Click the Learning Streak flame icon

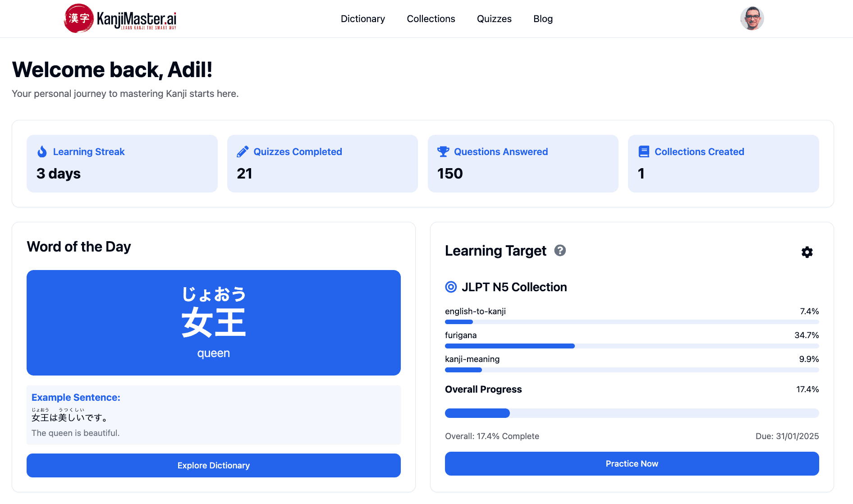click(42, 152)
